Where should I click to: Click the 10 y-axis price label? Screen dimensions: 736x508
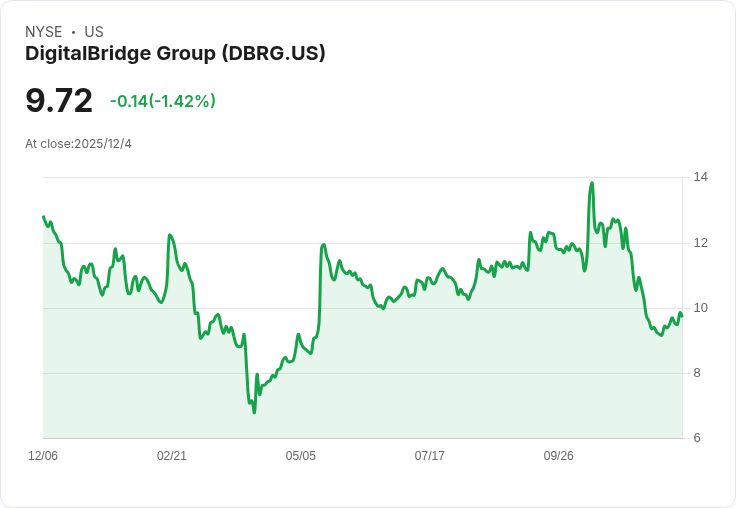pos(701,308)
